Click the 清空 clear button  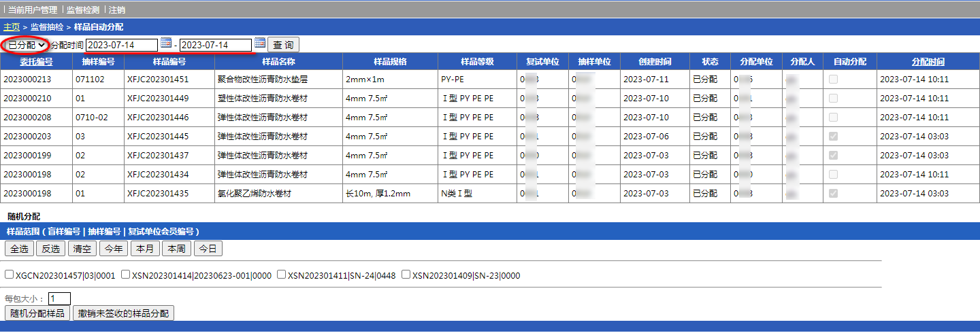pyautogui.click(x=82, y=249)
